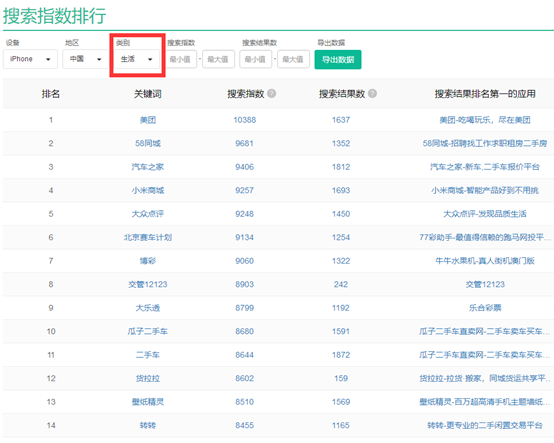Open the keyword link 北京赛车计划
The width and height of the screenshot is (554, 443).
[x=148, y=237]
